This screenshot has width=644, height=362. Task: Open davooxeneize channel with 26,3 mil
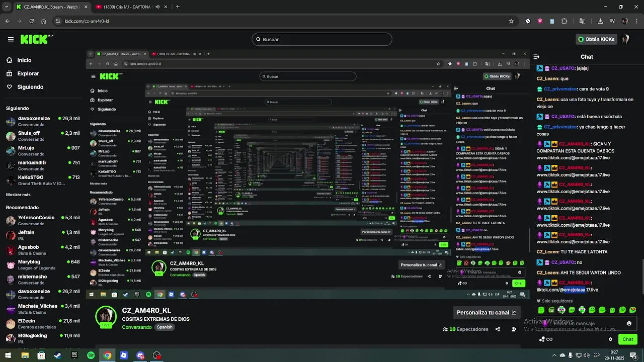point(43,121)
